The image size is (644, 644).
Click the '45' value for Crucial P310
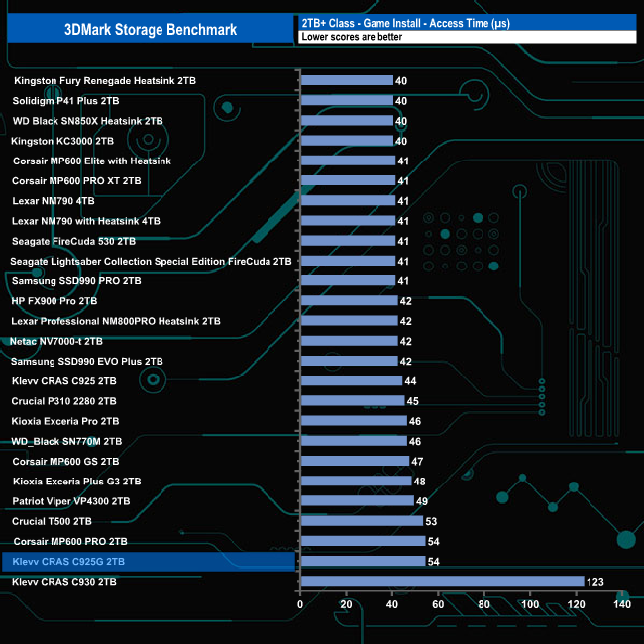413,401
